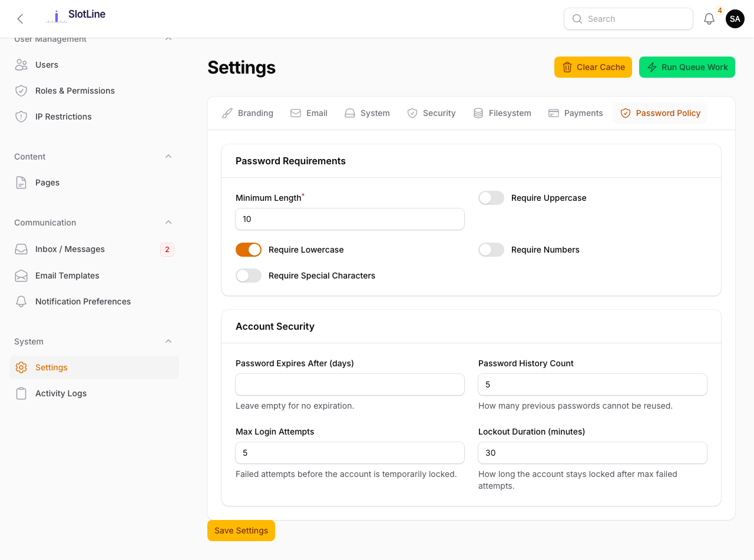Image resolution: width=754 pixels, height=560 pixels.
Task: Click the Password Requirements heading
Action: [x=290, y=161]
